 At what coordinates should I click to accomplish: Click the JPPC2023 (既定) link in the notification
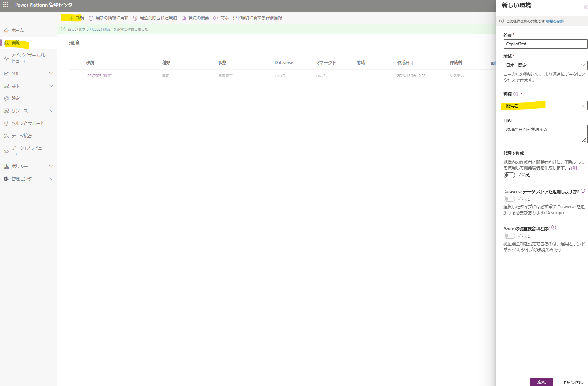coord(100,30)
